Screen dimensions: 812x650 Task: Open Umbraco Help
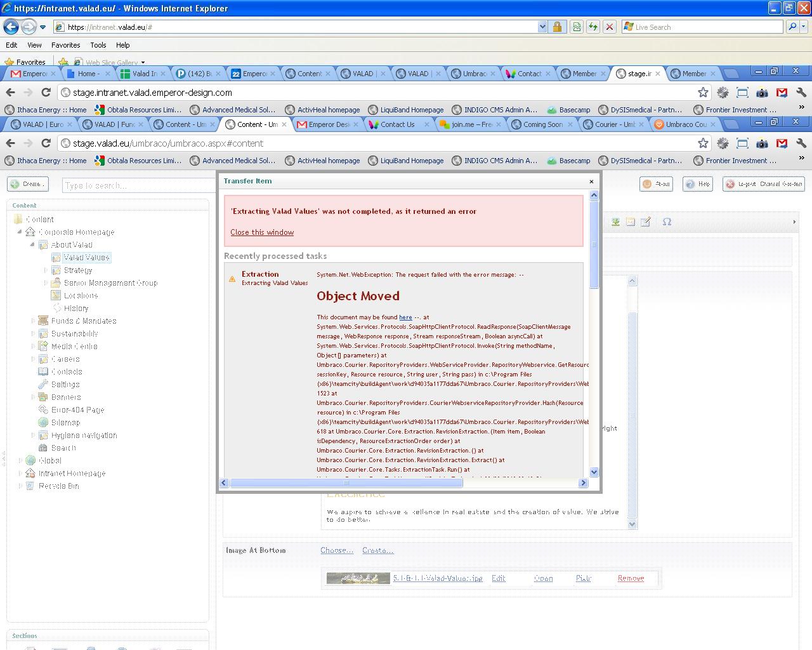coord(698,184)
